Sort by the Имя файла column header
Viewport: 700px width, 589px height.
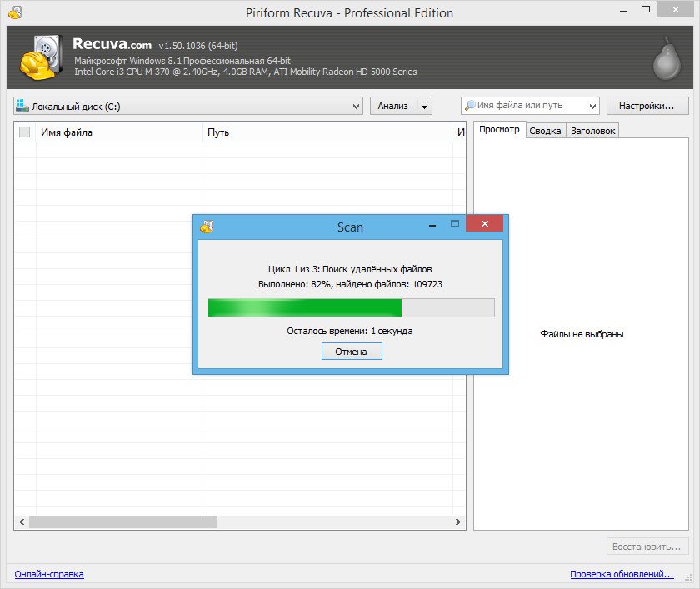pos(118,132)
